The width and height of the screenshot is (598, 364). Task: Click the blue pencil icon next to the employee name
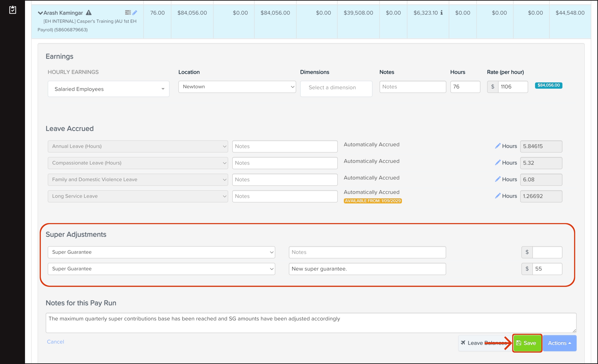(135, 13)
